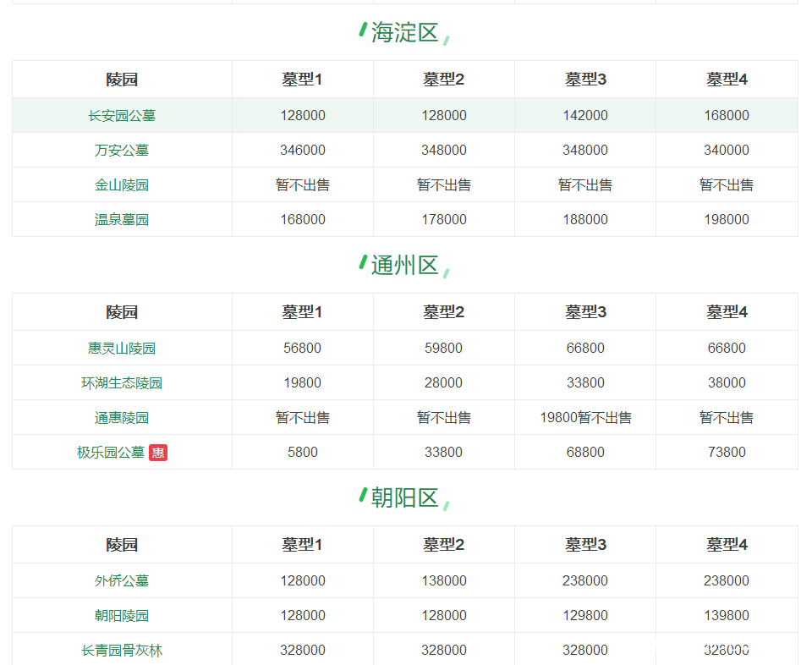
Task: Click the 墓型2 header in 通州区 table
Action: tap(444, 312)
